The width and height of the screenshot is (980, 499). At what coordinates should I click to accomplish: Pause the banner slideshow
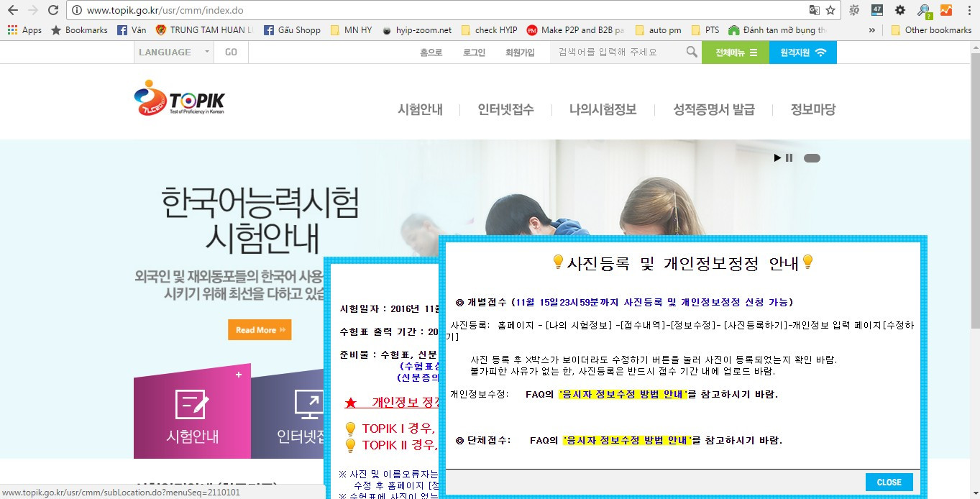pos(789,158)
